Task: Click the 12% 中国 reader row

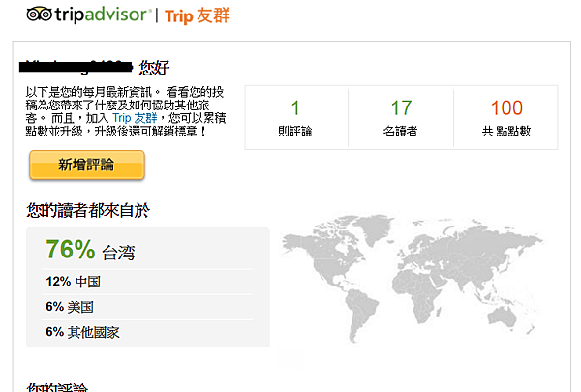Action: [x=147, y=282]
